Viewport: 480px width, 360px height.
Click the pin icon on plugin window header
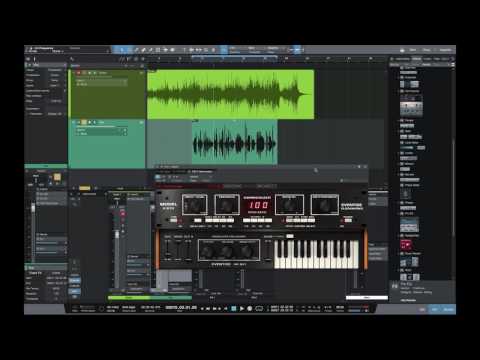tap(359, 167)
